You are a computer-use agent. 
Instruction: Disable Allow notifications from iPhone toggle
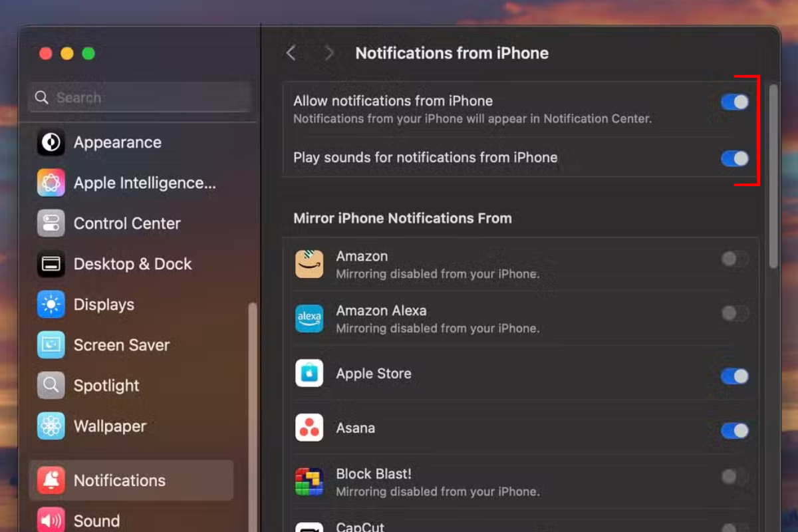point(734,102)
